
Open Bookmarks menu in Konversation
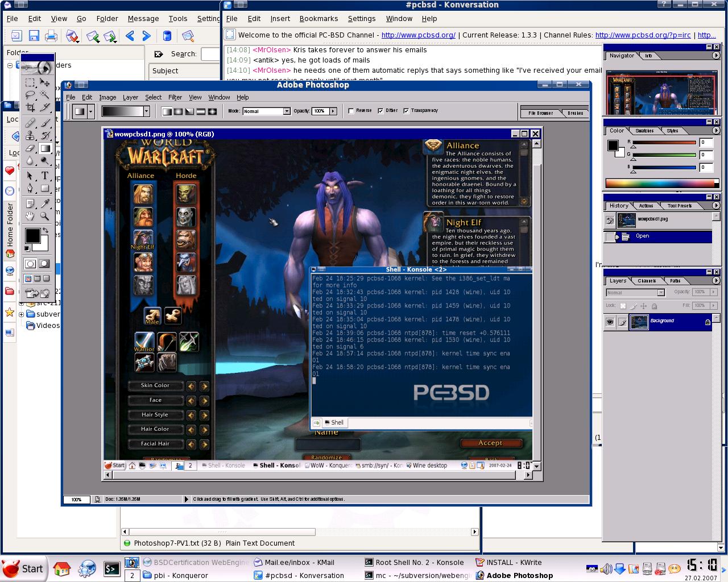tap(318, 19)
